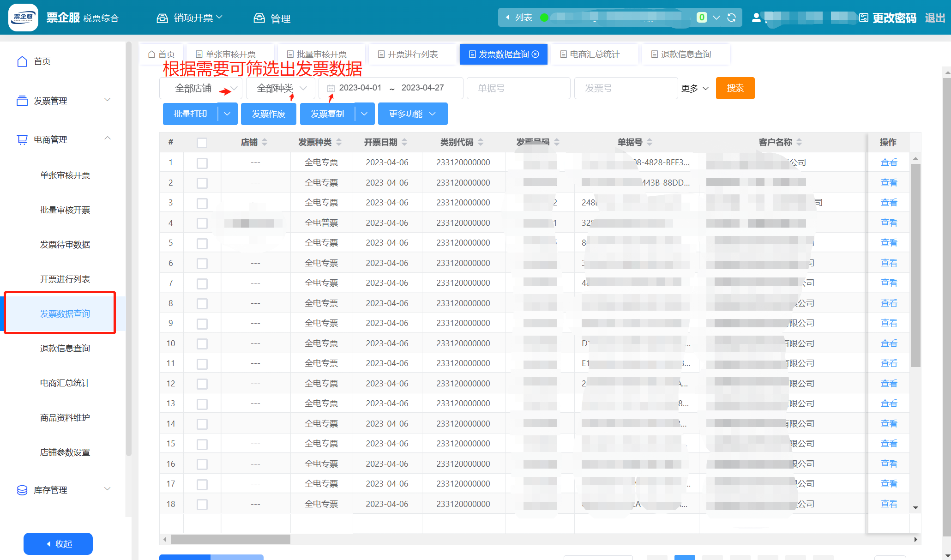
Task: Sort by 开票日期 column arrows
Action: [x=404, y=142]
